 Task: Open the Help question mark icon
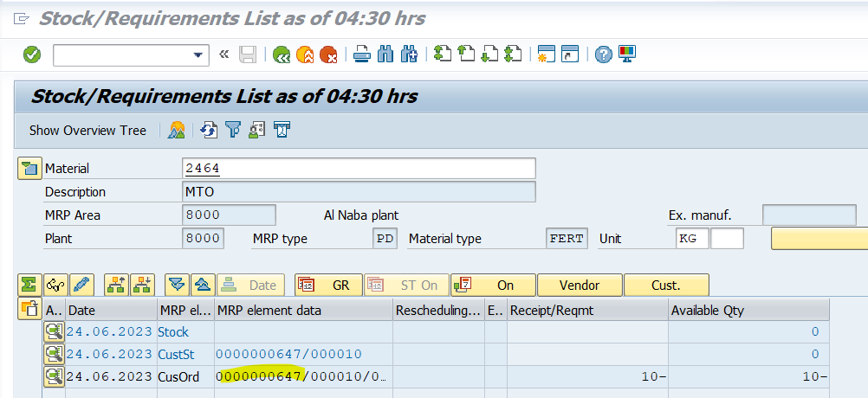[604, 55]
